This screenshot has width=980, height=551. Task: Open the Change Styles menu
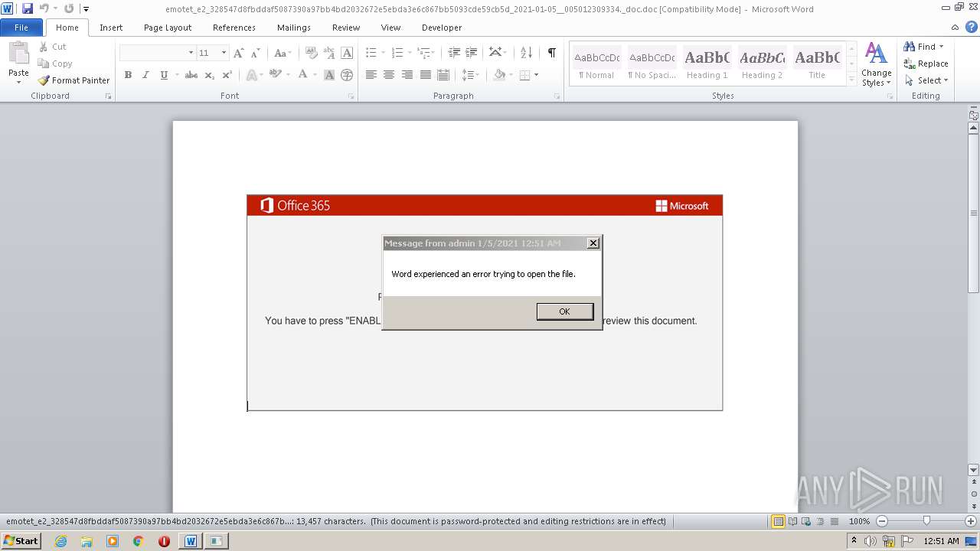click(876, 65)
